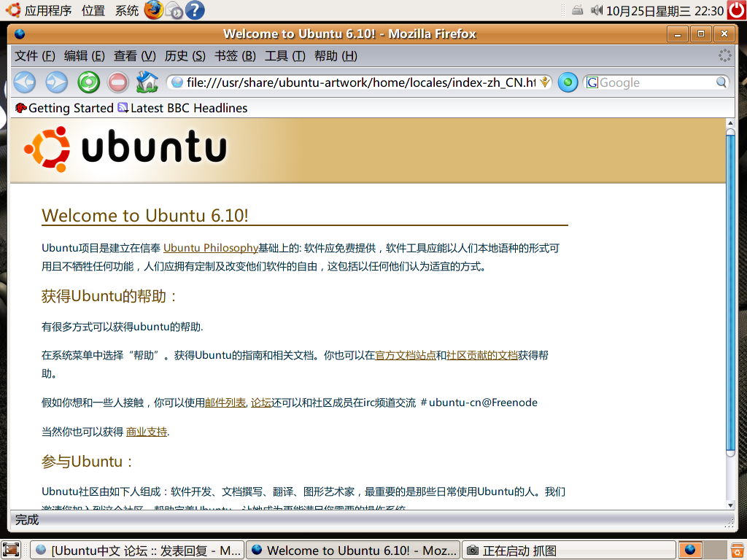Click the Ubuntu logo in applications menu
This screenshot has height=560, width=747.
pos(13,10)
